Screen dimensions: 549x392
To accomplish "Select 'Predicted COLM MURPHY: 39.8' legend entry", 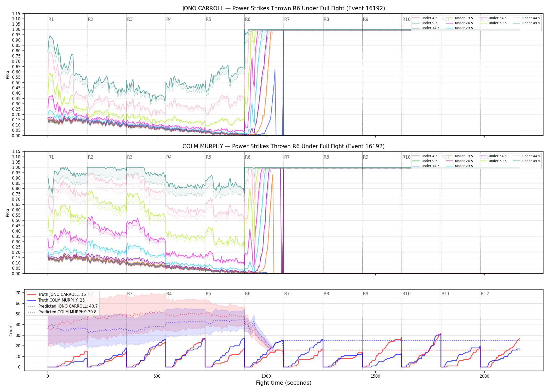I will click(x=62, y=312).
